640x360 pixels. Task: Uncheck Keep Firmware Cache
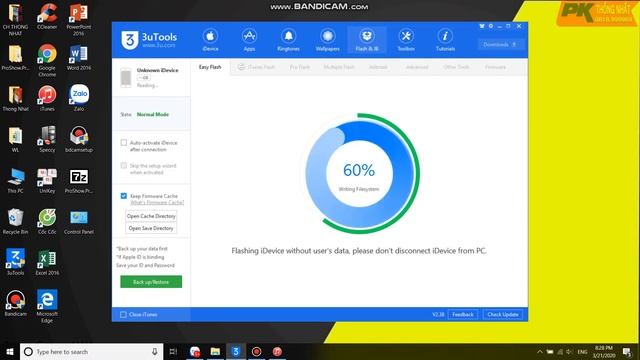124,196
